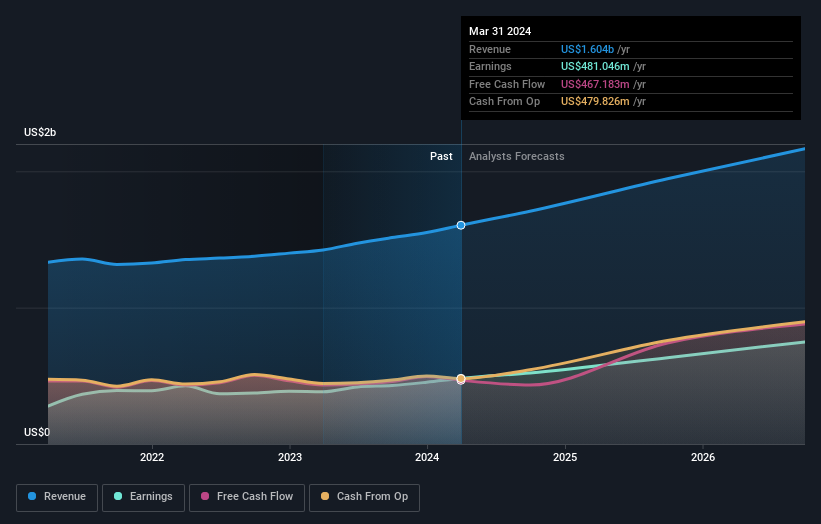Click the Cash From Op orange data point marker
The height and width of the screenshot is (524, 821).
pos(461,378)
